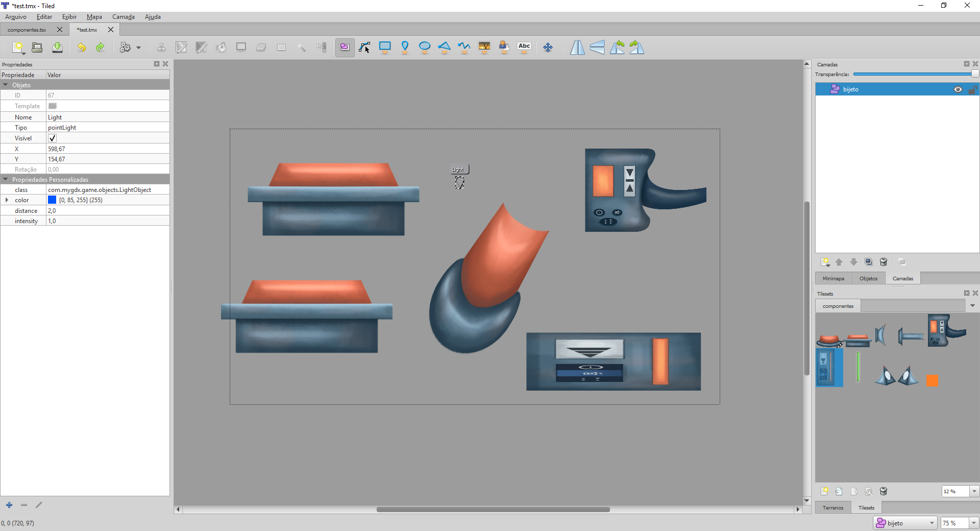This screenshot has width=980, height=531.
Task: Flip selection horizontally
Action: point(577,47)
